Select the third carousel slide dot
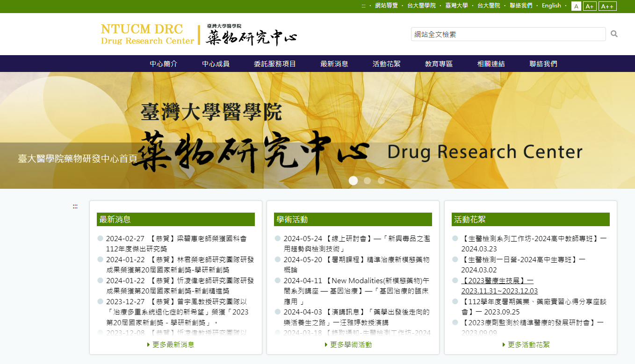The image size is (635, 364). [381, 180]
